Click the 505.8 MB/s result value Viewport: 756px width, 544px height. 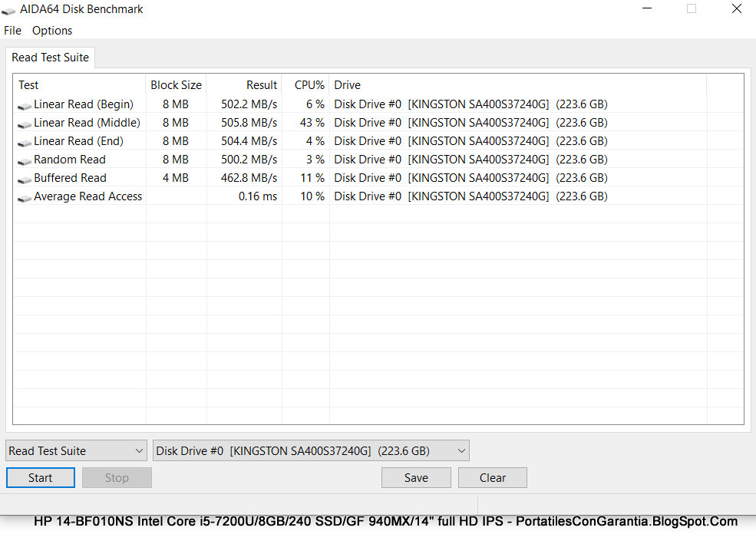[x=249, y=123]
